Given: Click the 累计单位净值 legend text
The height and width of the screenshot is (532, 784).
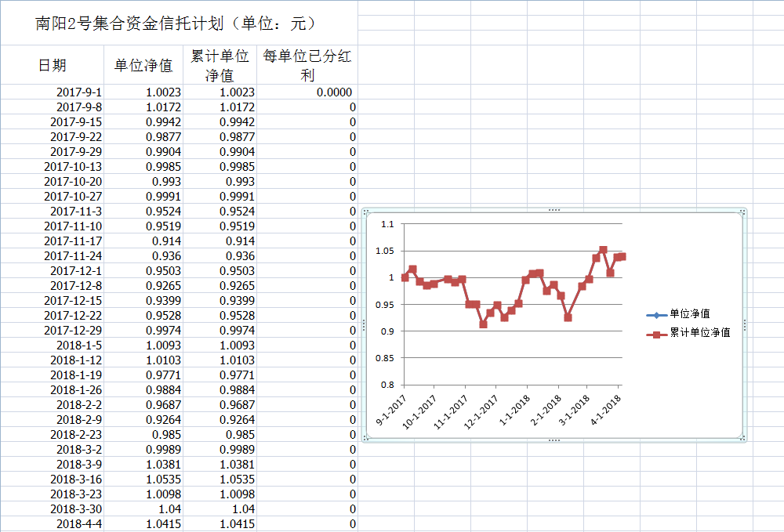Looking at the screenshot, I should coord(700,333).
